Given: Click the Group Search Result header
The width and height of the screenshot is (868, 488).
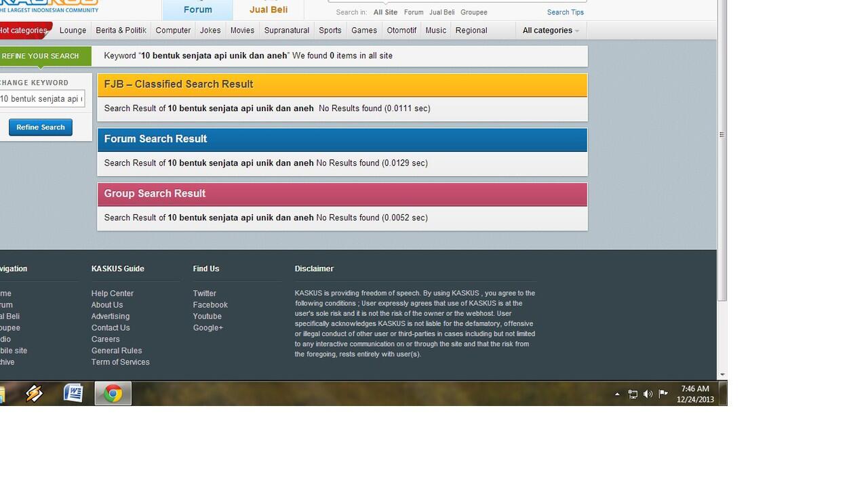Looking at the screenshot, I should click(x=342, y=194).
